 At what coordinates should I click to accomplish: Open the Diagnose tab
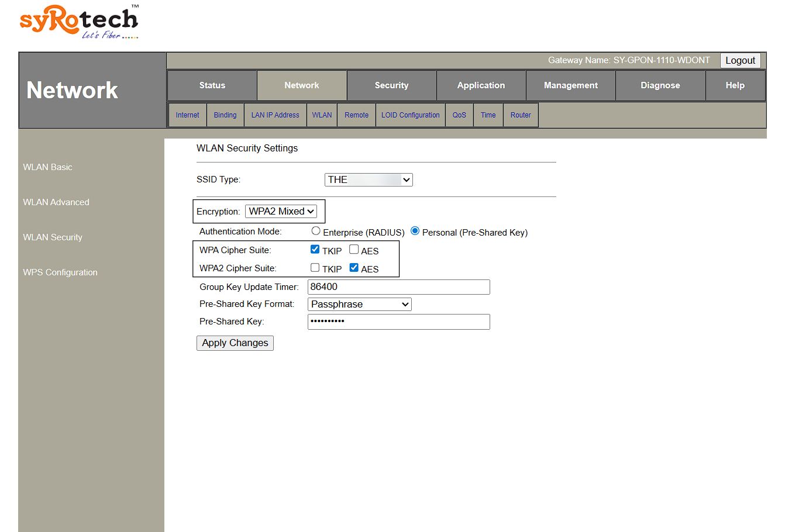pos(660,85)
